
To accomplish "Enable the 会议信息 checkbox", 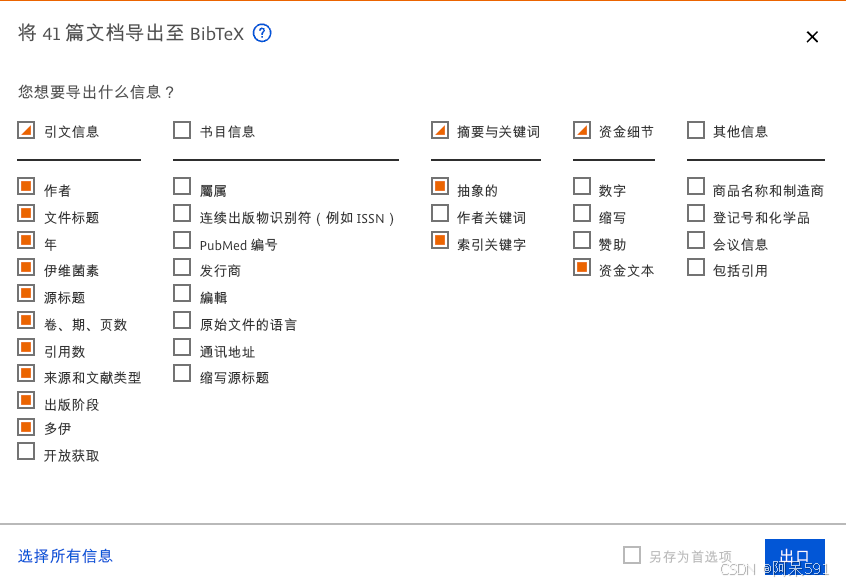I will pos(696,241).
